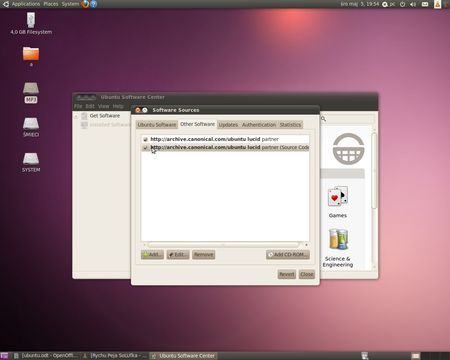Open the View menu in Software Center

click(103, 106)
